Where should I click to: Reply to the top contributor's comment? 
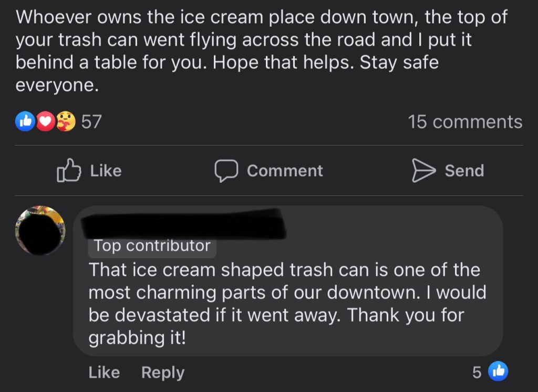[162, 373]
